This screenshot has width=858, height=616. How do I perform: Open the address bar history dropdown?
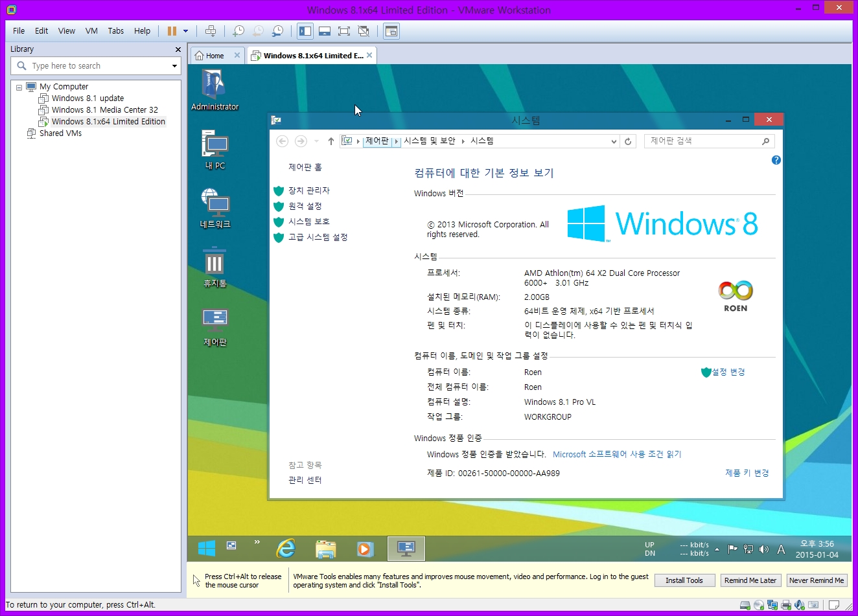pos(614,141)
